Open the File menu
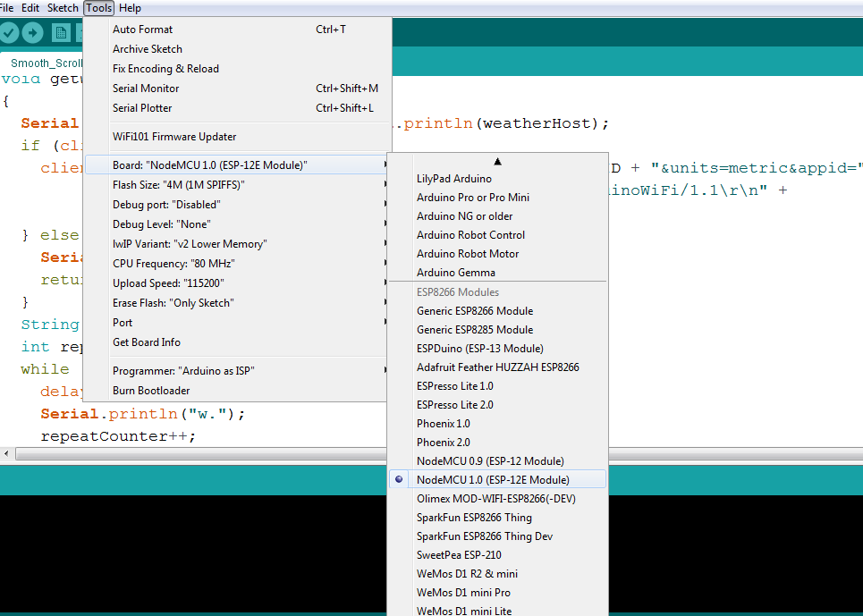The image size is (863, 616). click(6, 8)
